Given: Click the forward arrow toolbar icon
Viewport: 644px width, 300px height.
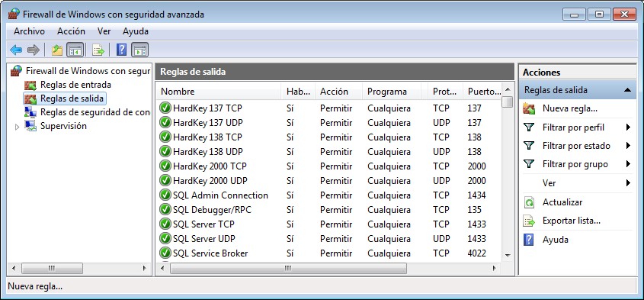Looking at the screenshot, I should click(34, 50).
